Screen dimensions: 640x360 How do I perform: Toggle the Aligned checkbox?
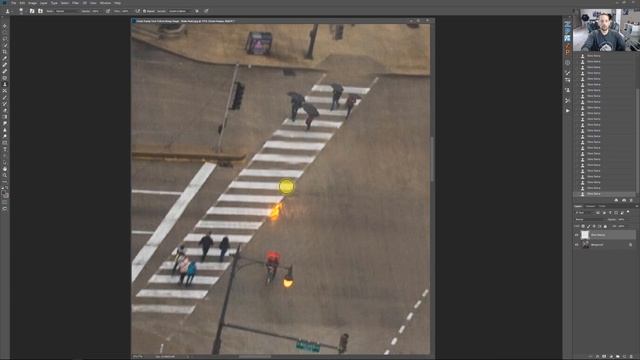144,11
